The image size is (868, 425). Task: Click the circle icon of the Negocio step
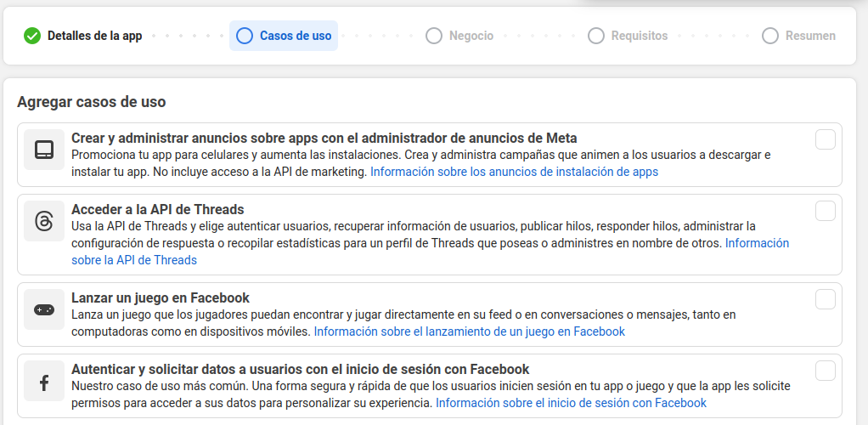pyautogui.click(x=434, y=36)
